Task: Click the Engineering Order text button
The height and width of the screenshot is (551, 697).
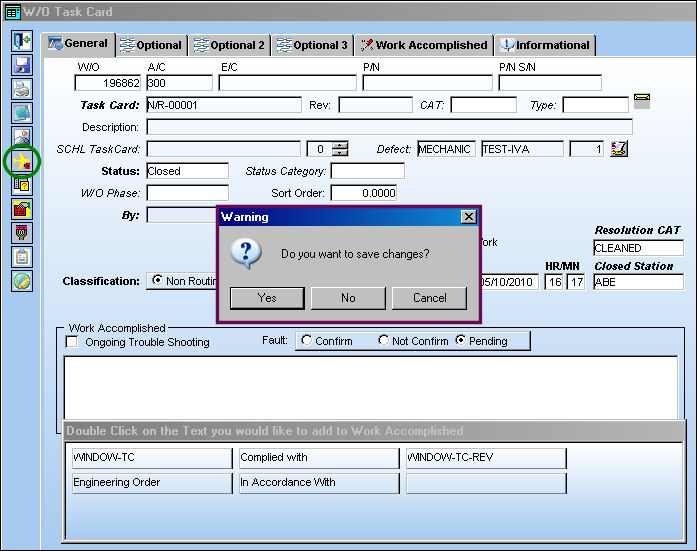Action: tap(152, 483)
